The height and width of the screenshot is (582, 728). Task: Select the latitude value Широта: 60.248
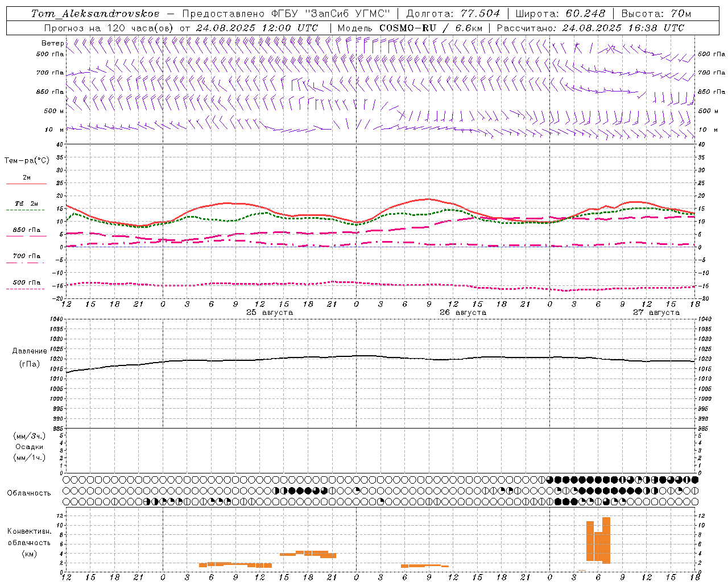(560, 14)
